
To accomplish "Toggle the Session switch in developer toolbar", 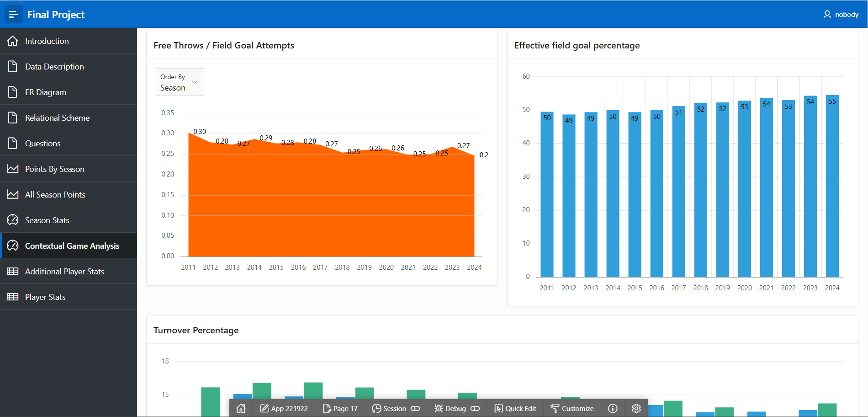I will tap(415, 408).
